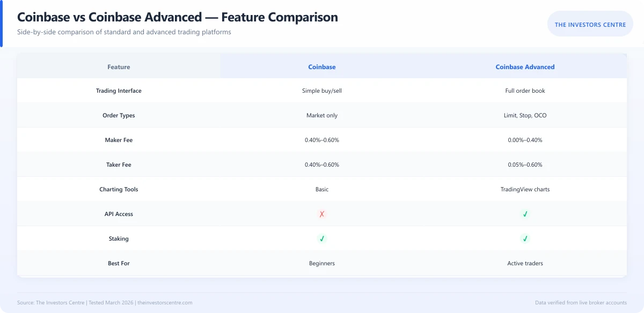Click the 'Limit, Stop, OCO' cell
644x313 pixels.
tap(525, 115)
